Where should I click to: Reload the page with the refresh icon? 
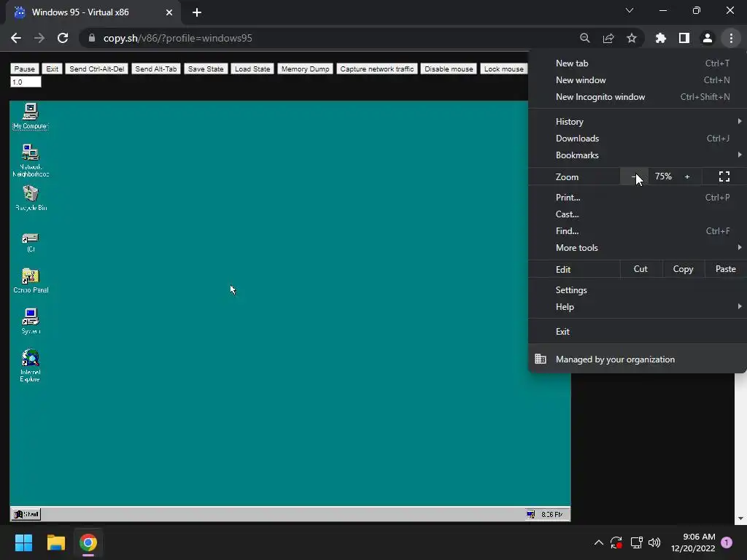(63, 38)
